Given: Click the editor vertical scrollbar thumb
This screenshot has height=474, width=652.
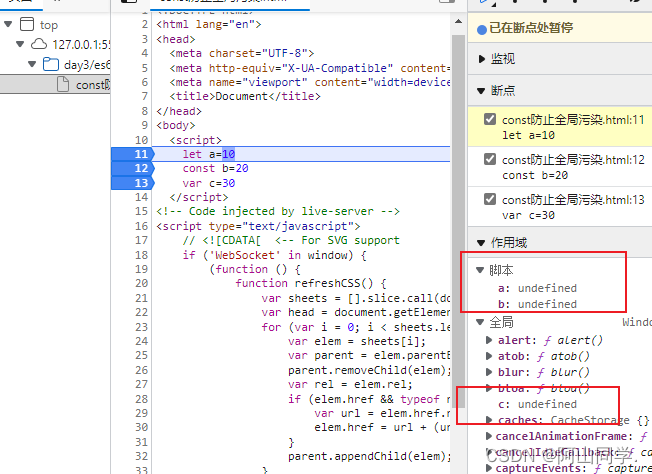Looking at the screenshot, I should tap(458, 220).
